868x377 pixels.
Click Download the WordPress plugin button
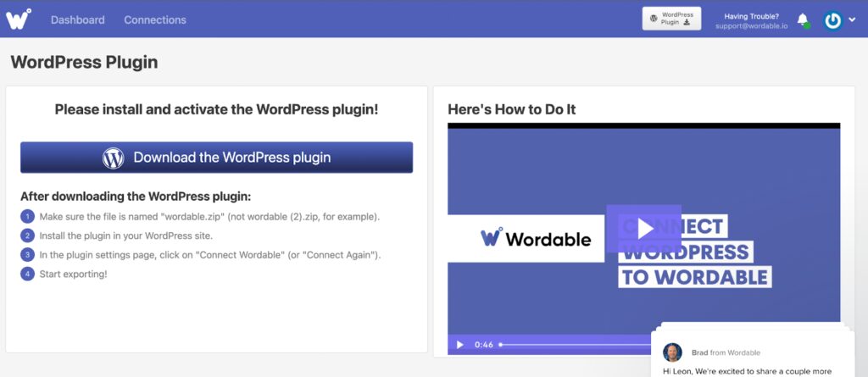216,158
